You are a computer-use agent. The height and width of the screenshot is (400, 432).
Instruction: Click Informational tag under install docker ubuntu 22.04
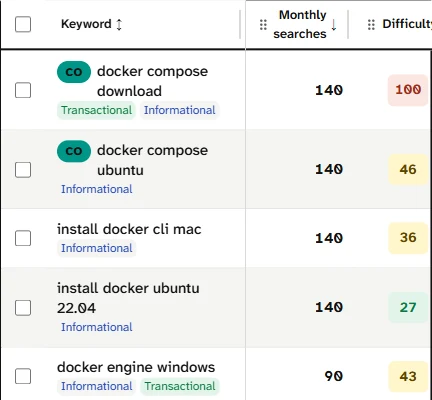pyautogui.click(x=97, y=327)
